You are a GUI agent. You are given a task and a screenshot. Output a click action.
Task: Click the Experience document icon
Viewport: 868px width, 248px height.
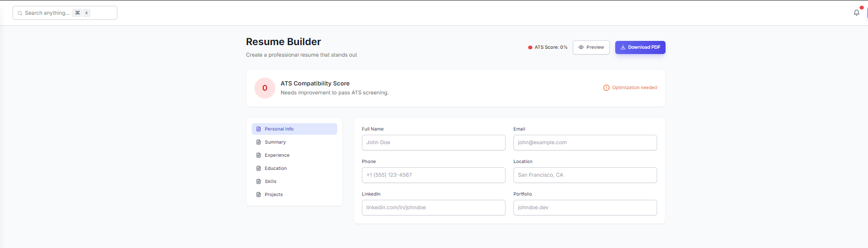(259, 155)
